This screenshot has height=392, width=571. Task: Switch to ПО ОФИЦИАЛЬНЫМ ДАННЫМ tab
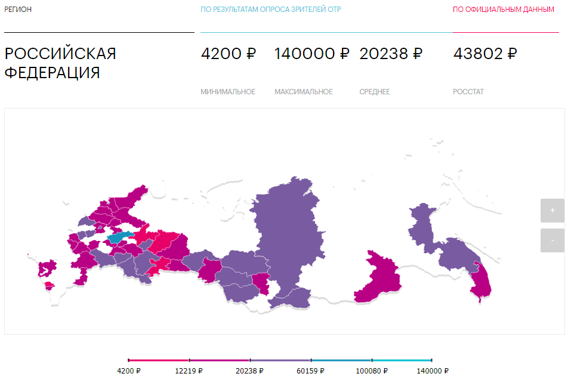tap(504, 10)
